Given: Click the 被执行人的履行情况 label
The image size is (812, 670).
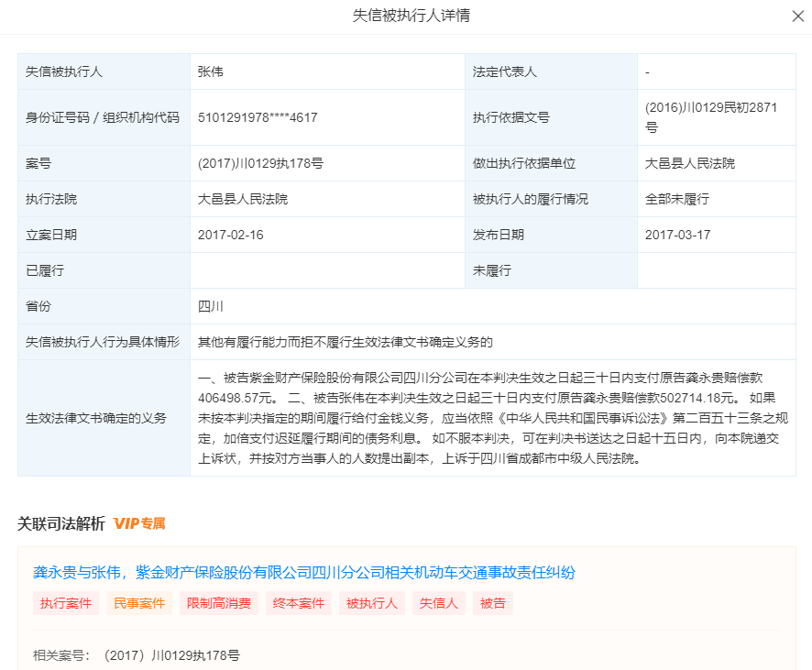Looking at the screenshot, I should 531,199.
